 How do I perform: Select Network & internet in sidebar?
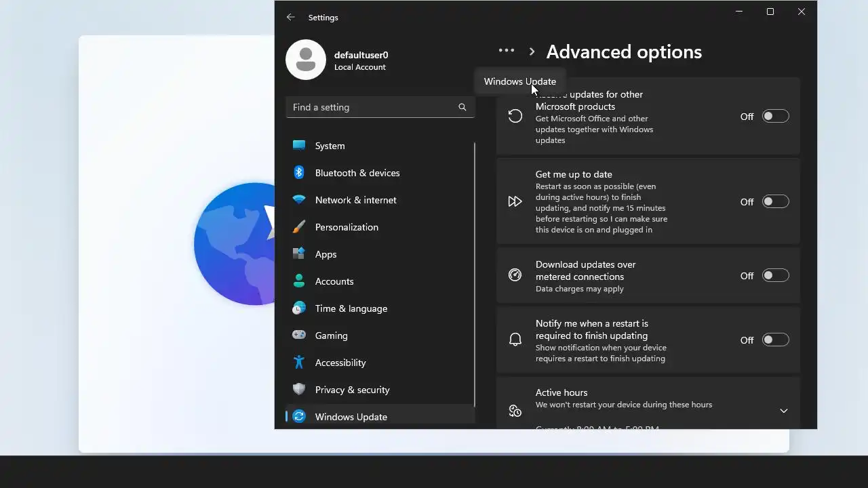[380, 200]
